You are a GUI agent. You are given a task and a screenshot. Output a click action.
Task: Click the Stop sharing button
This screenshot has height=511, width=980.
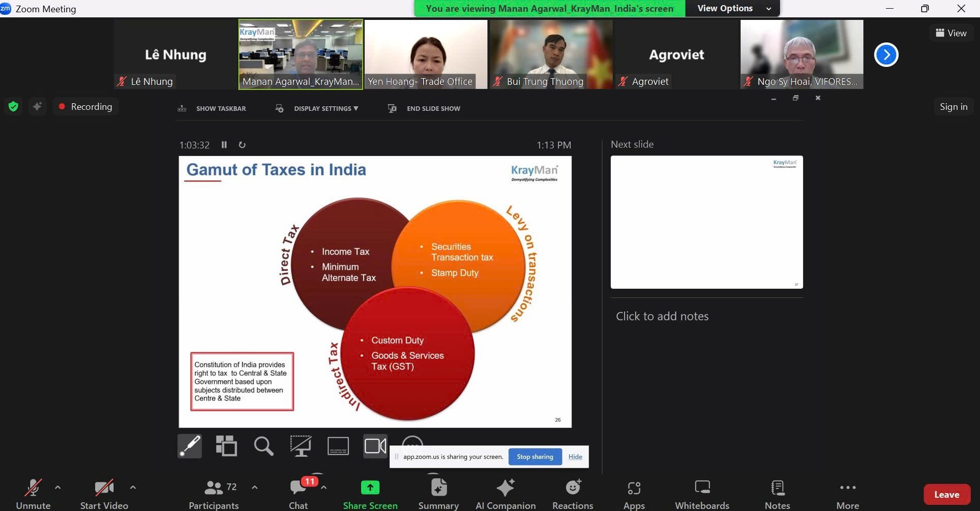coord(534,457)
